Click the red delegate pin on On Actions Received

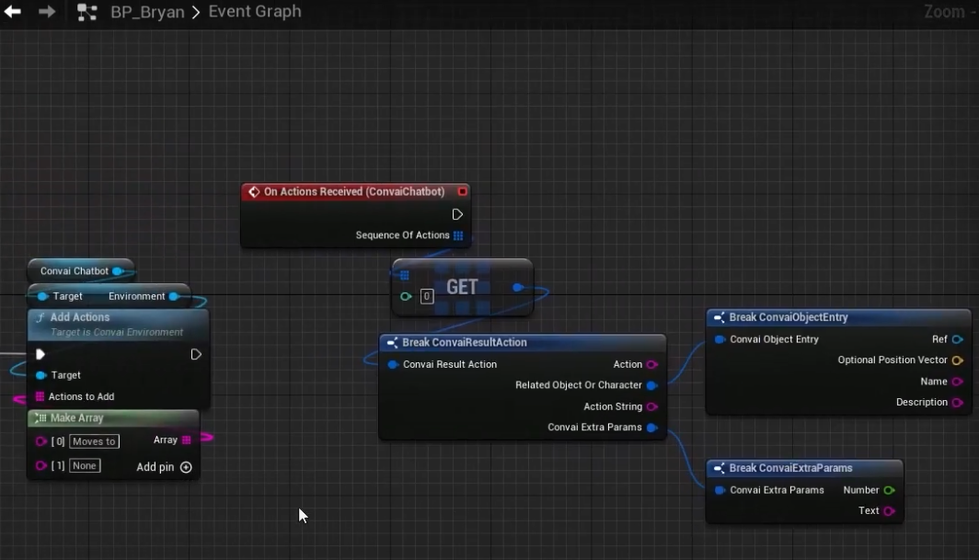(x=462, y=191)
